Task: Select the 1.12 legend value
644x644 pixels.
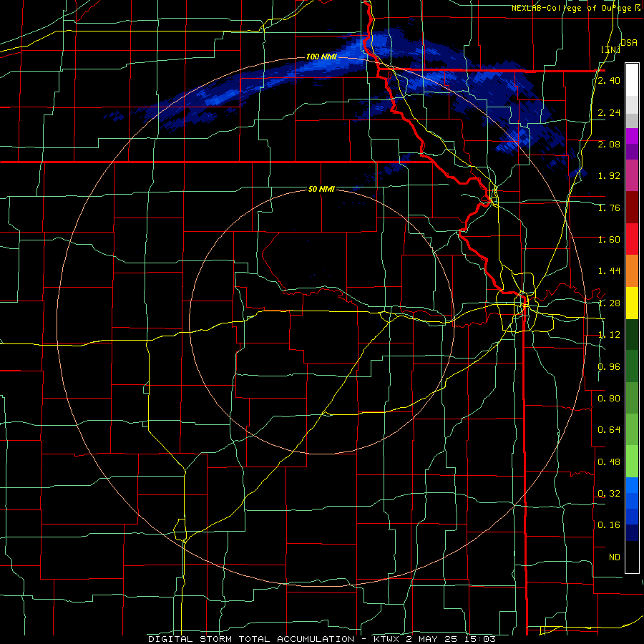Action: [x=609, y=335]
